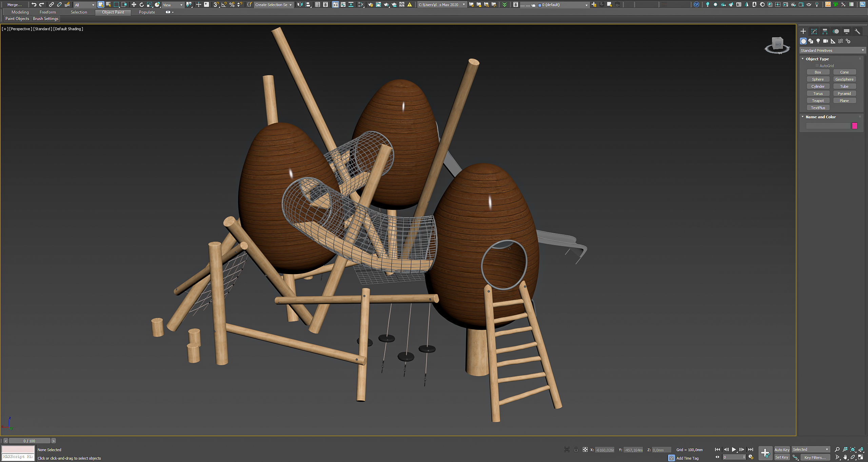This screenshot has height=462, width=868.
Task: Click the Pyramid primitive button
Action: (844, 94)
